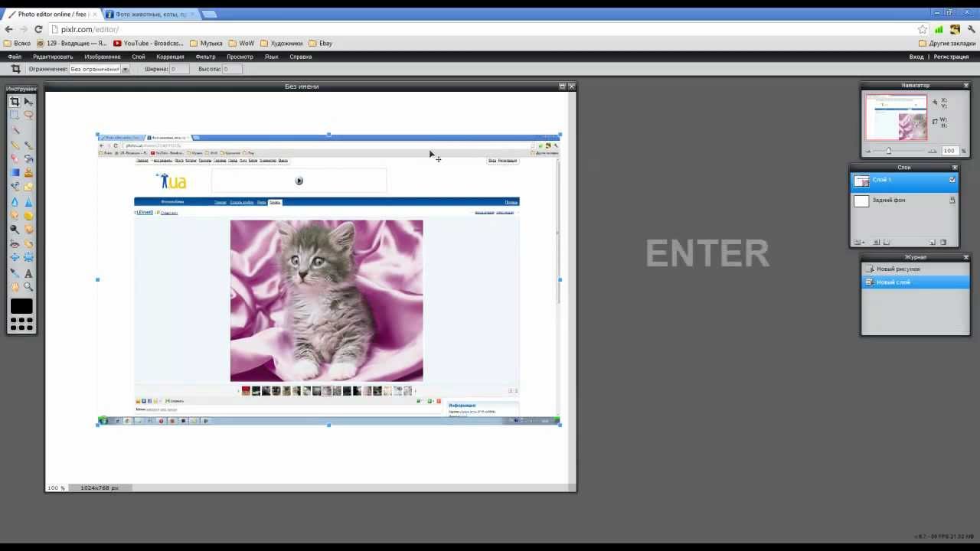Open the Язык language menu

pos(271,57)
